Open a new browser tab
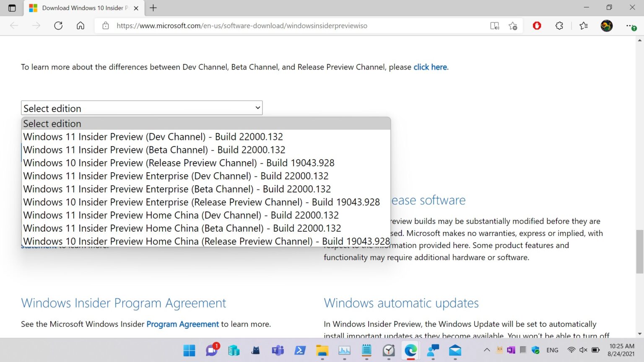The width and height of the screenshot is (644, 362). [x=153, y=8]
